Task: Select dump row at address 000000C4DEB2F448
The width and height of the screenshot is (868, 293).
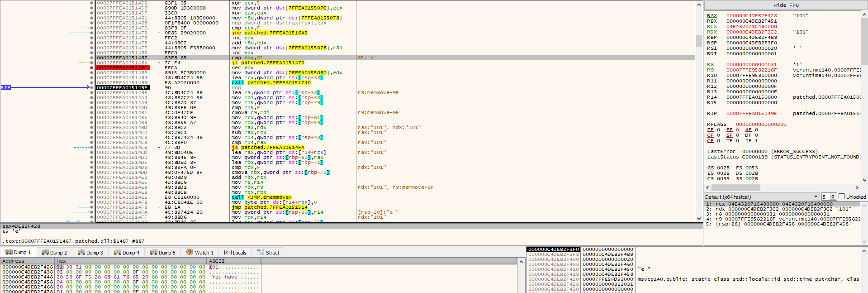Action: tap(130, 277)
